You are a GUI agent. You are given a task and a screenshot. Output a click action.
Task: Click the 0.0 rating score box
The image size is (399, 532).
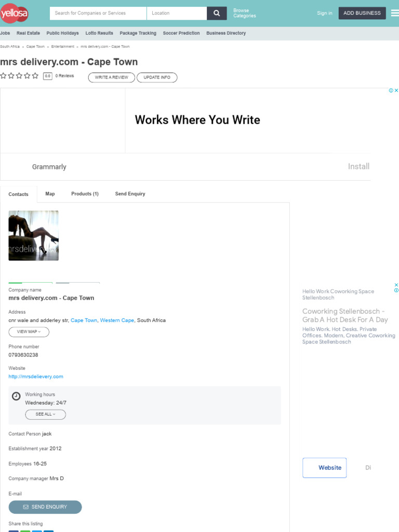(48, 76)
